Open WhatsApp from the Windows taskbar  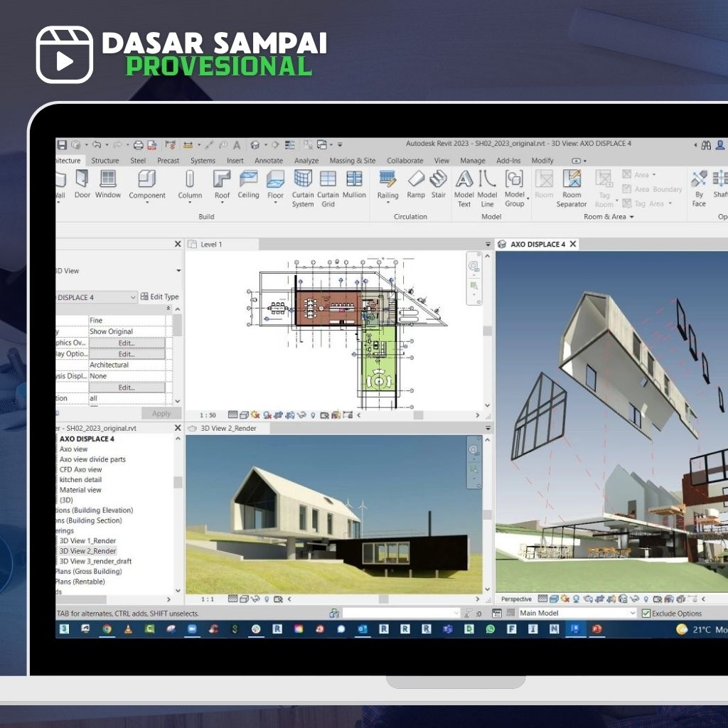click(x=491, y=629)
